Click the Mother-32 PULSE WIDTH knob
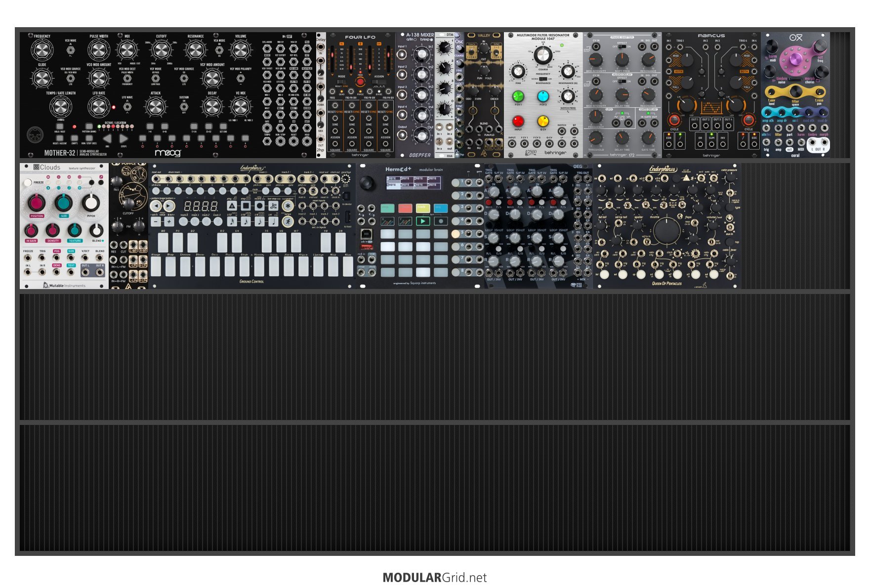This screenshot has width=870, height=588. pyautogui.click(x=99, y=50)
